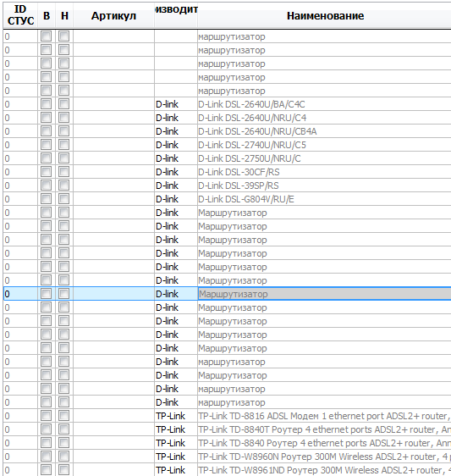
Task: Sort by the Наименование column header
Action: pyautogui.click(x=325, y=15)
